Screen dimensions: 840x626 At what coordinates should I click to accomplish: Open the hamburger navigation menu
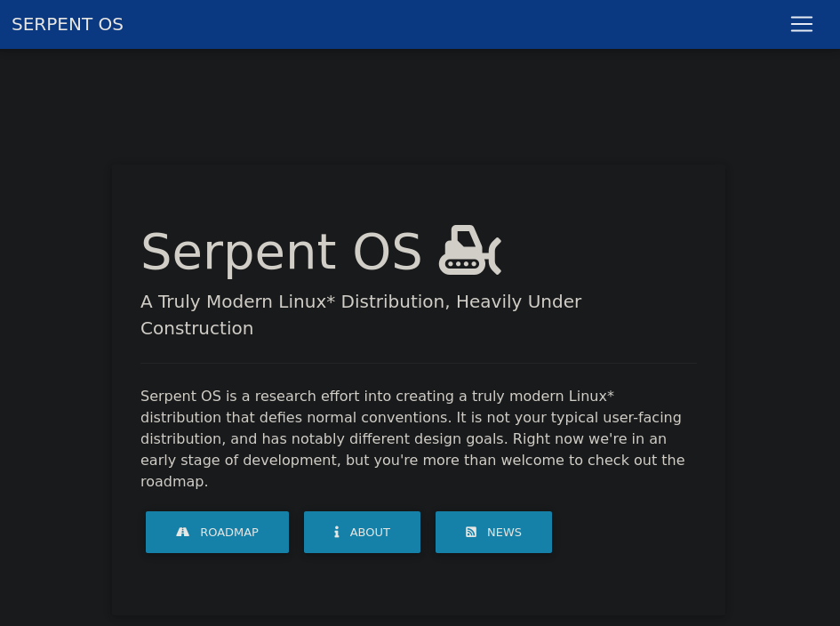click(802, 24)
